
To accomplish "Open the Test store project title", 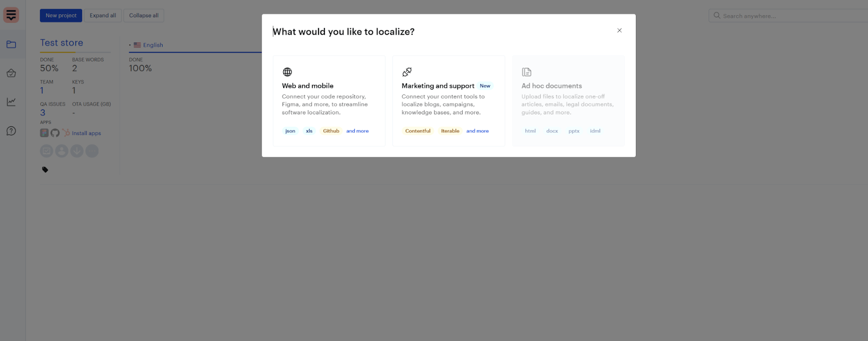I will [x=61, y=43].
